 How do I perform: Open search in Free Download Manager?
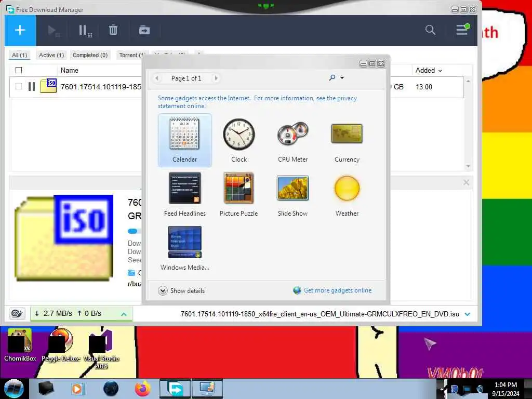(x=430, y=30)
